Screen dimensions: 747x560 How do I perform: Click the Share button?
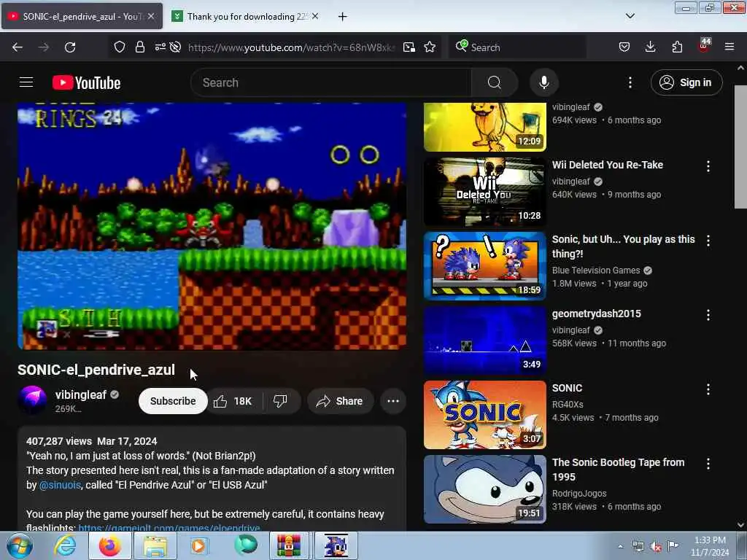tap(340, 401)
